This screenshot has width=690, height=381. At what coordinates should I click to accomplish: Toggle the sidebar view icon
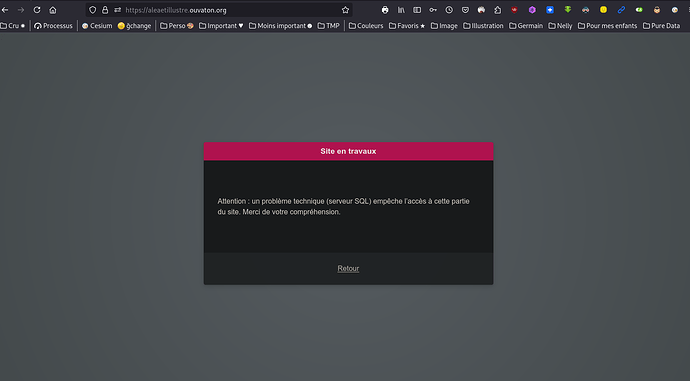pyautogui.click(x=417, y=10)
